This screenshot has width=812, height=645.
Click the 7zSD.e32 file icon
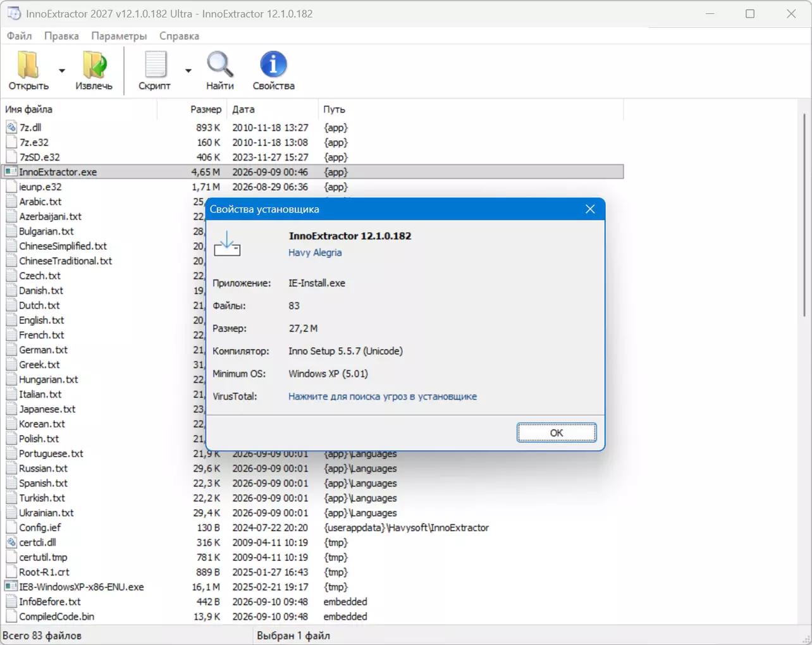11,157
